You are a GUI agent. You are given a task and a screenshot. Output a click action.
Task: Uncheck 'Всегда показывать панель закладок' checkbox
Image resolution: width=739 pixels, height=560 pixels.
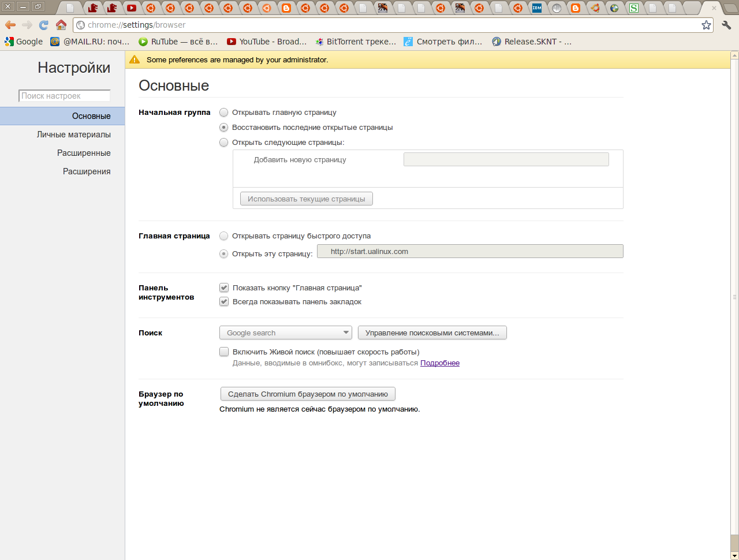(224, 302)
